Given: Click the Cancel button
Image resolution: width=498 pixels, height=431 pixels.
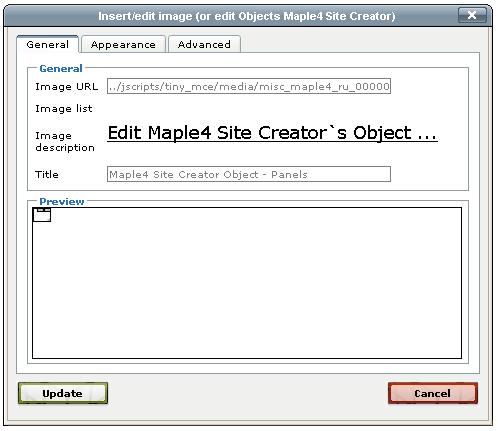Looking at the screenshot, I should coord(433,393).
